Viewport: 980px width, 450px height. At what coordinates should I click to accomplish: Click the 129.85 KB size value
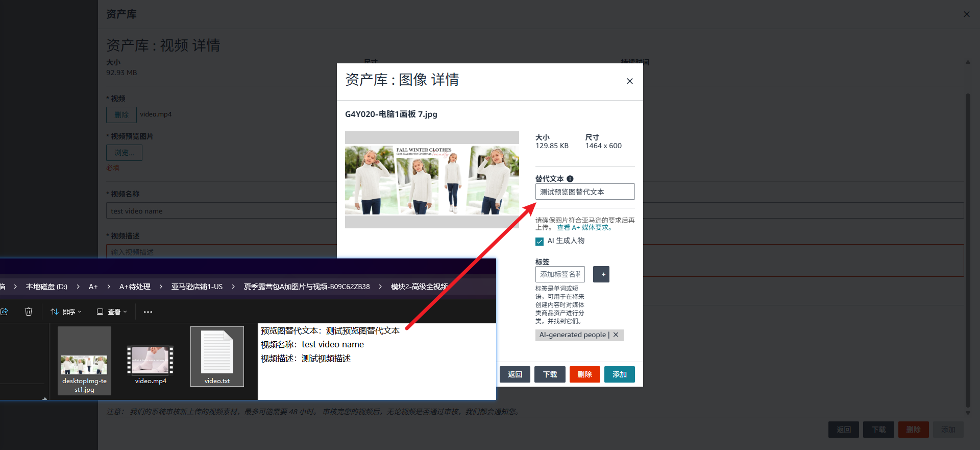(552, 146)
